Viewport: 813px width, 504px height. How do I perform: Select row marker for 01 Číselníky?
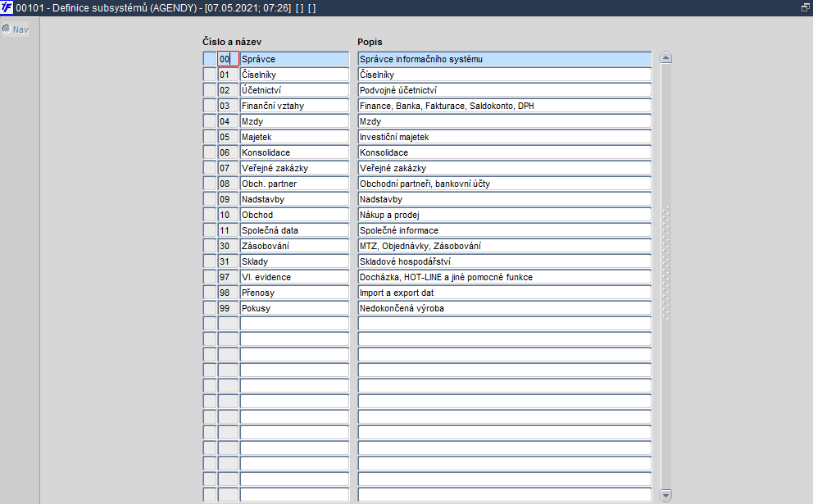210,74
